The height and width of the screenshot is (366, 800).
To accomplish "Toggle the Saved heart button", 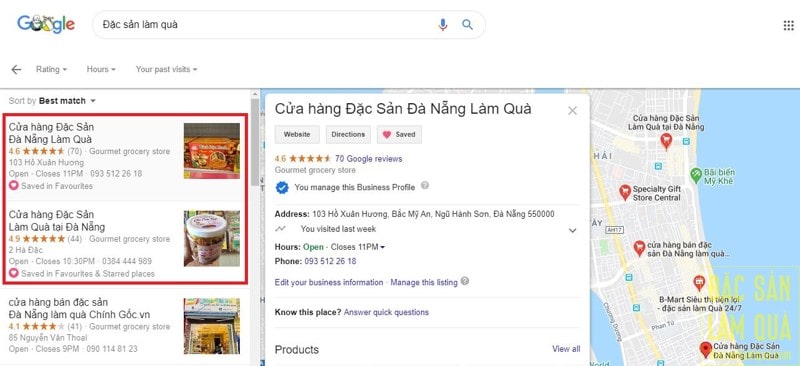I will [399, 135].
